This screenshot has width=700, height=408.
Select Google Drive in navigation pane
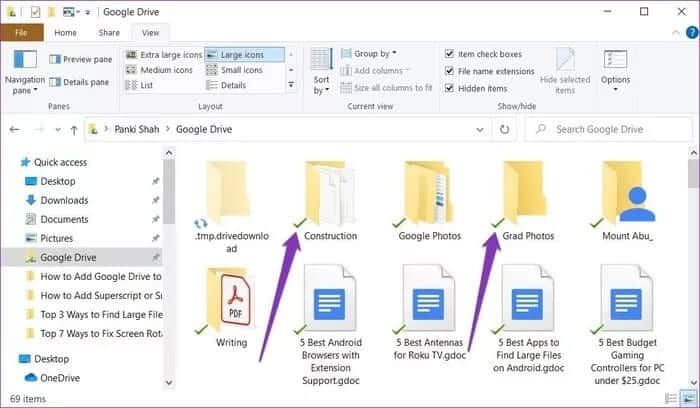coord(83,258)
